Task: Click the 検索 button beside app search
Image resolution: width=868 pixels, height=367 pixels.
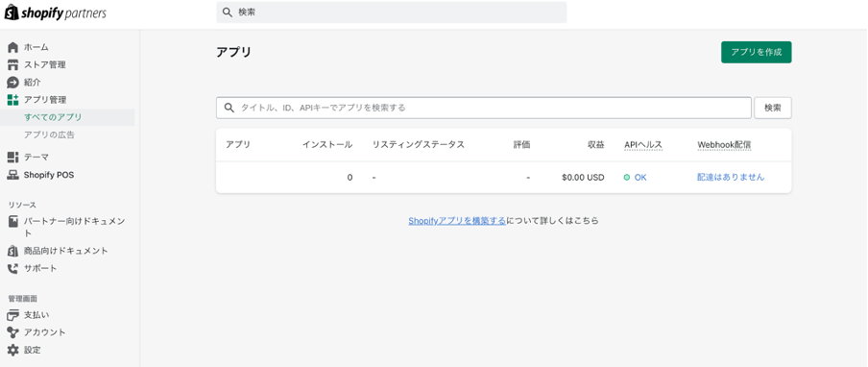Action: [x=773, y=108]
